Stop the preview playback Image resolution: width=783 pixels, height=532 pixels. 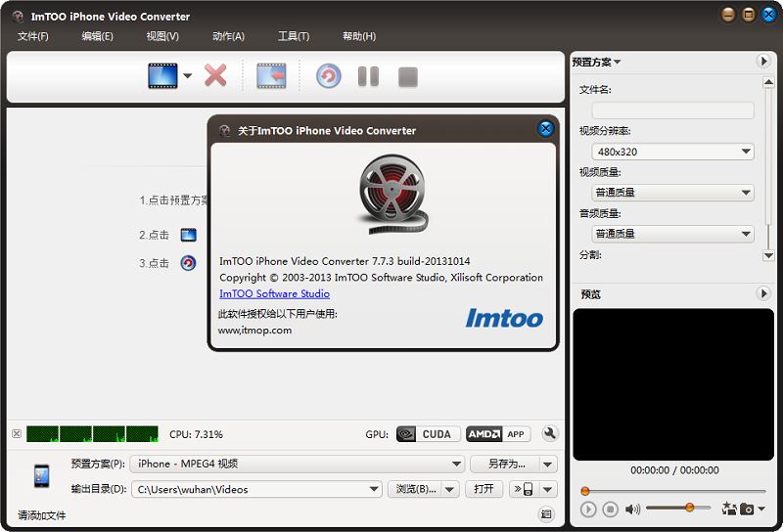click(x=610, y=510)
